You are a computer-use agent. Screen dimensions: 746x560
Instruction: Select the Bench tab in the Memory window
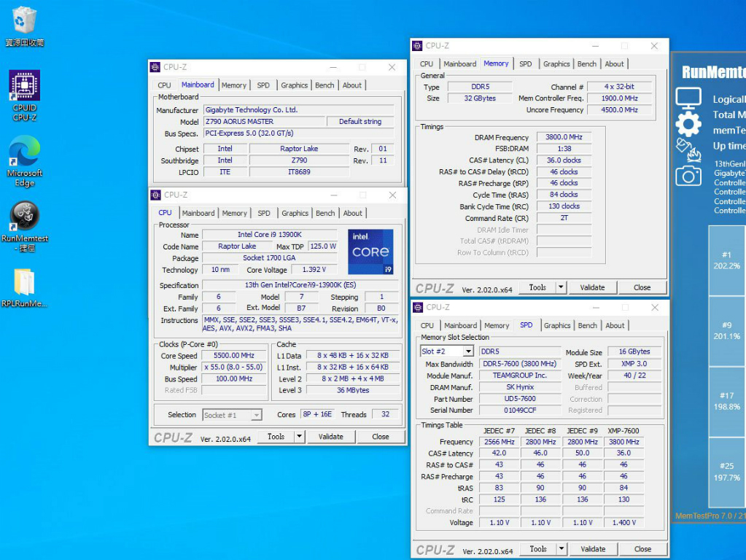click(x=586, y=64)
